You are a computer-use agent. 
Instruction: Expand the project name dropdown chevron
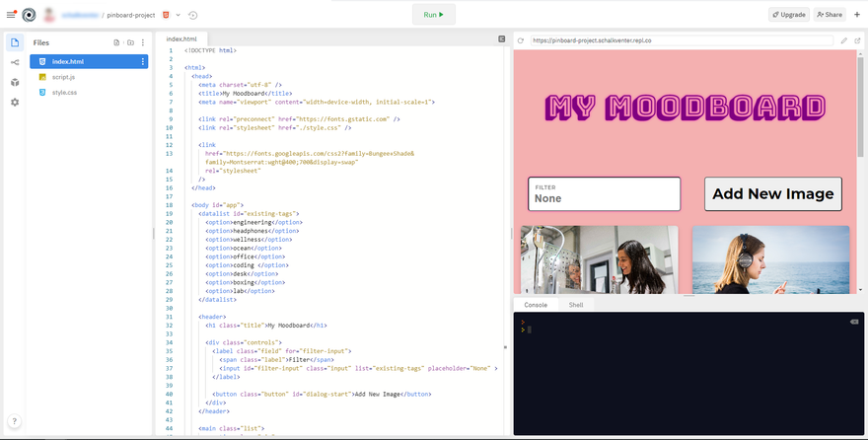[178, 15]
